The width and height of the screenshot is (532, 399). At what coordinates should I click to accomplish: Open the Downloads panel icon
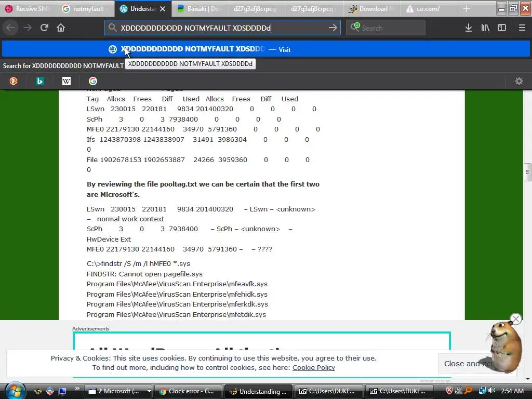pos(469,28)
